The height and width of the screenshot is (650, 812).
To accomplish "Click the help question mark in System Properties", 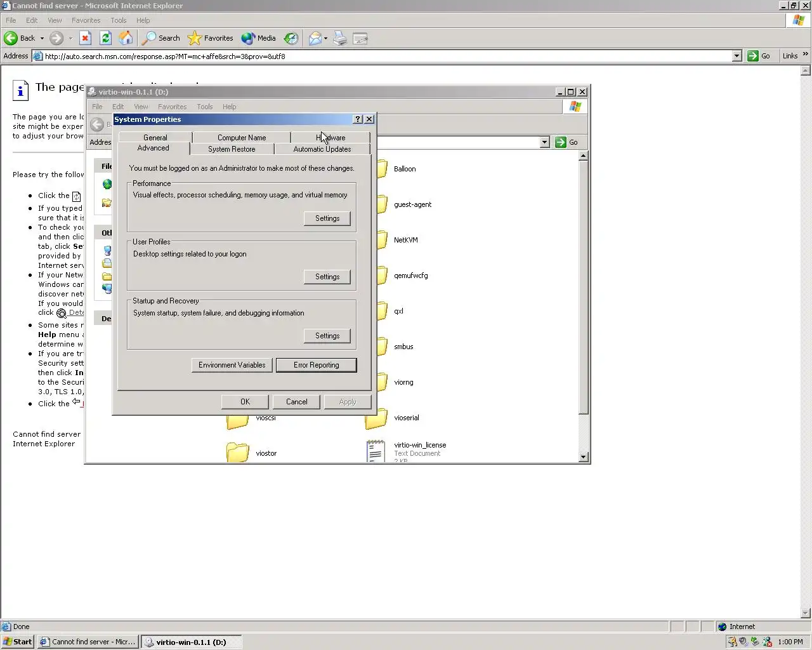I will click(x=358, y=119).
